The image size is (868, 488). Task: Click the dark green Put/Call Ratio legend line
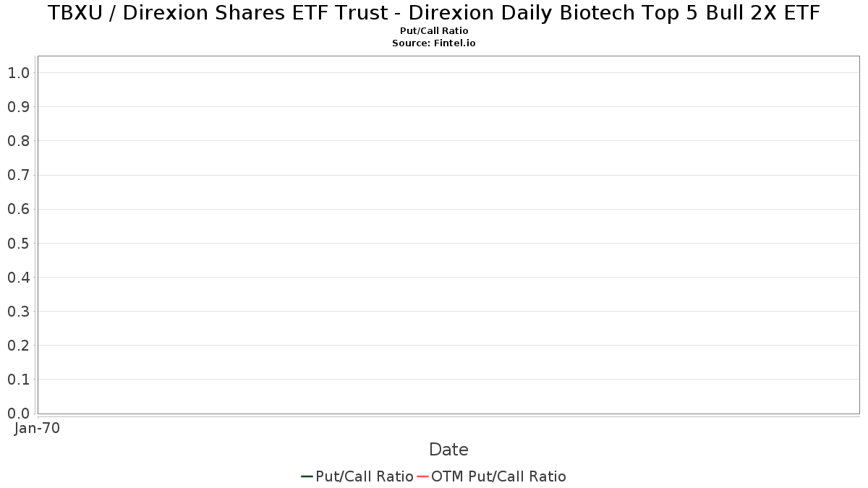pyautogui.click(x=307, y=476)
